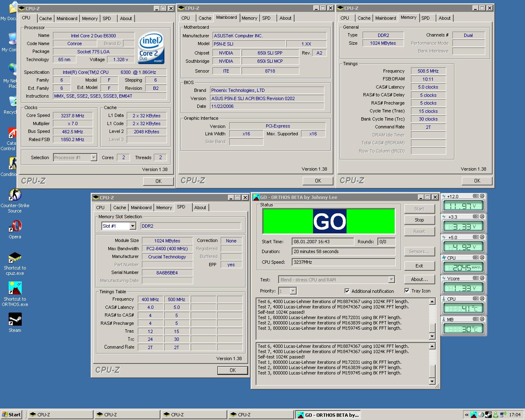Open the Test type dropdown in ORTHOS
525x420 pixels.
pos(391,280)
